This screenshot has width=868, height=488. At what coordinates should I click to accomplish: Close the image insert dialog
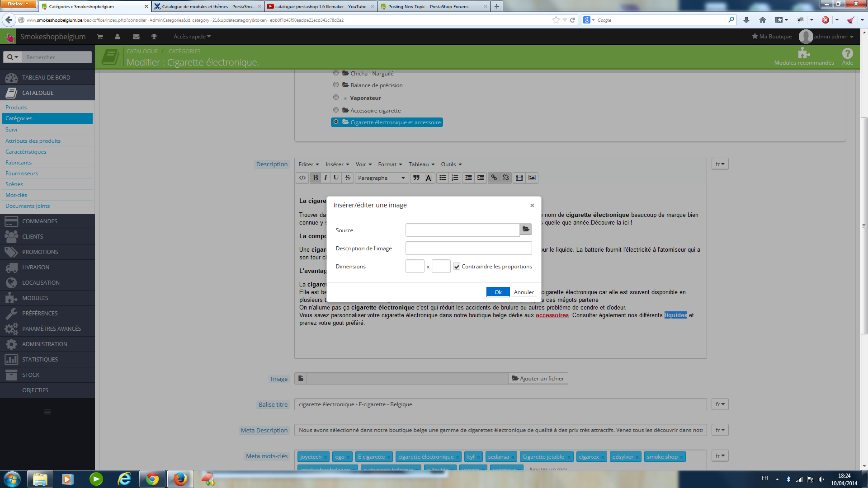[x=532, y=205]
